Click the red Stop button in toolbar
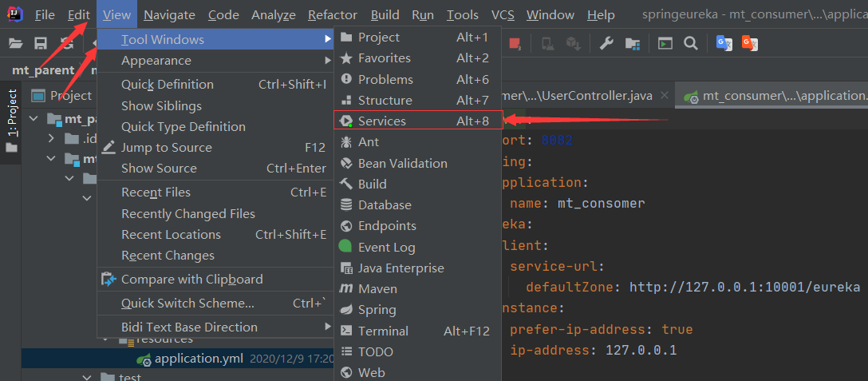The width and height of the screenshot is (868, 381). (x=515, y=43)
